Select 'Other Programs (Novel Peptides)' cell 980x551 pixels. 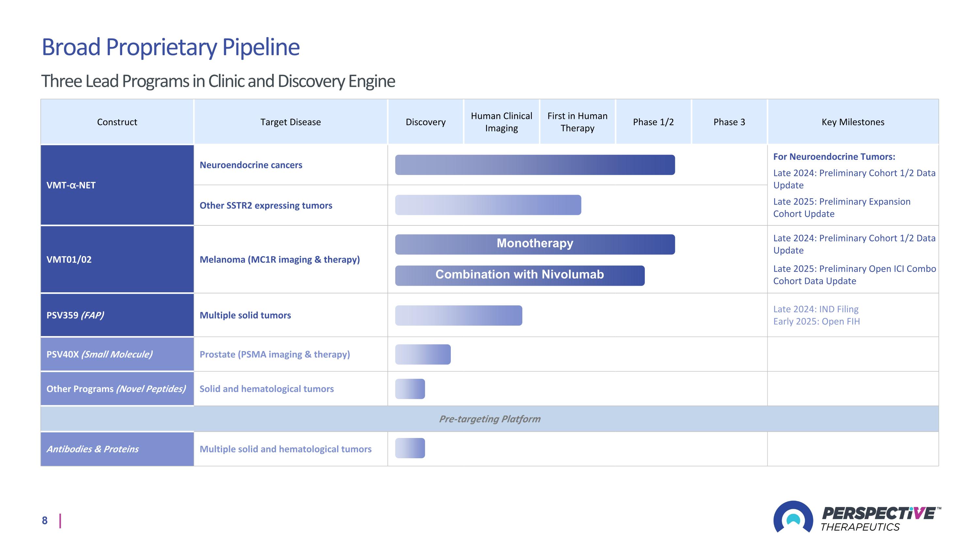point(117,389)
